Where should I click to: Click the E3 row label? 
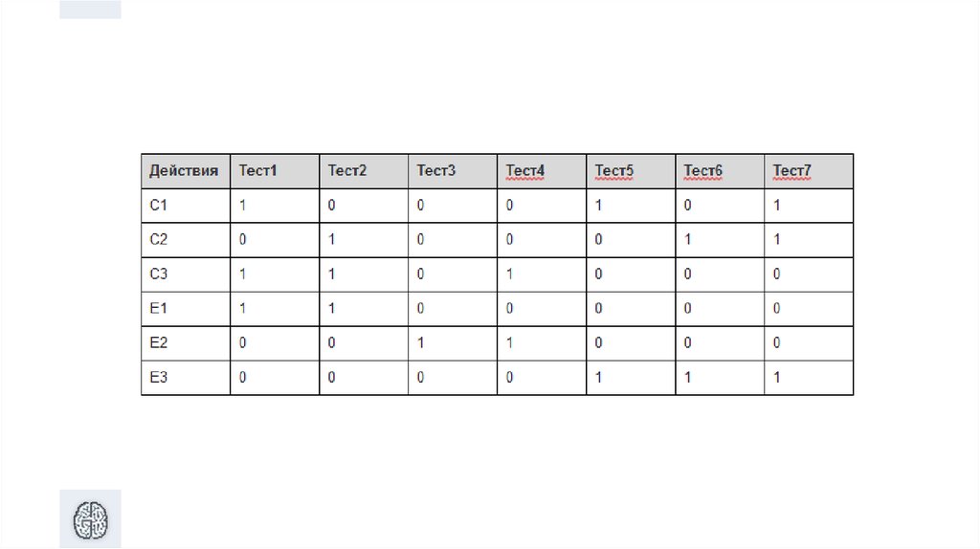tap(159, 378)
